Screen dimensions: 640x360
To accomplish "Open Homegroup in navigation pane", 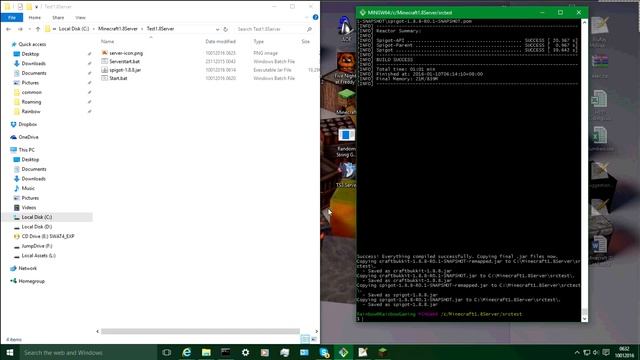I will (x=31, y=281).
